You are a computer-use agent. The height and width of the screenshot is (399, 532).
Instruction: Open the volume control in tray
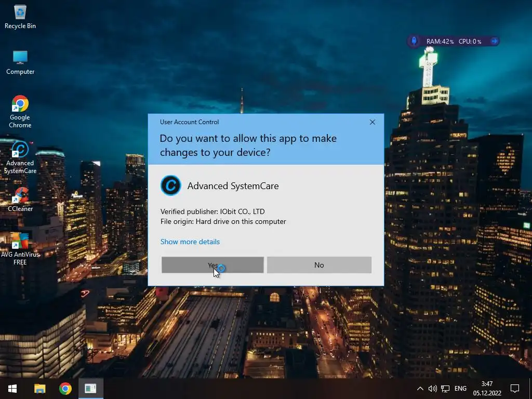432,389
